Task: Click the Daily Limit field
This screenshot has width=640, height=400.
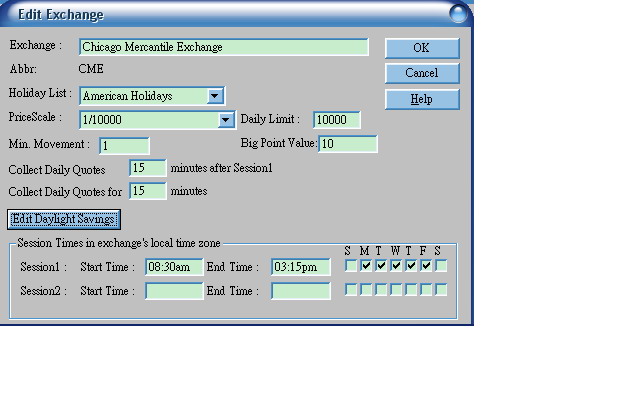Action: coord(337,120)
